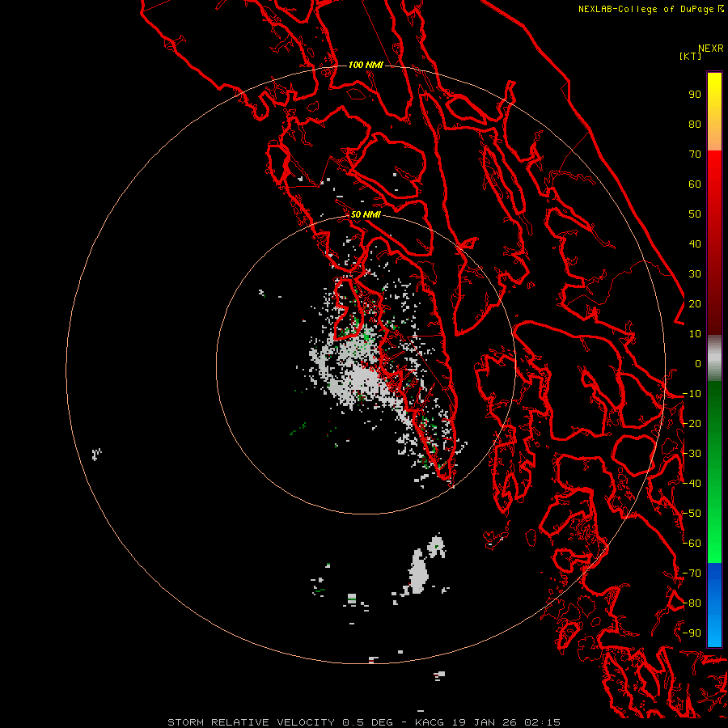Screen dimensions: 728x728
Task: Click the -90 value on the velocity scale
Action: pos(692,633)
